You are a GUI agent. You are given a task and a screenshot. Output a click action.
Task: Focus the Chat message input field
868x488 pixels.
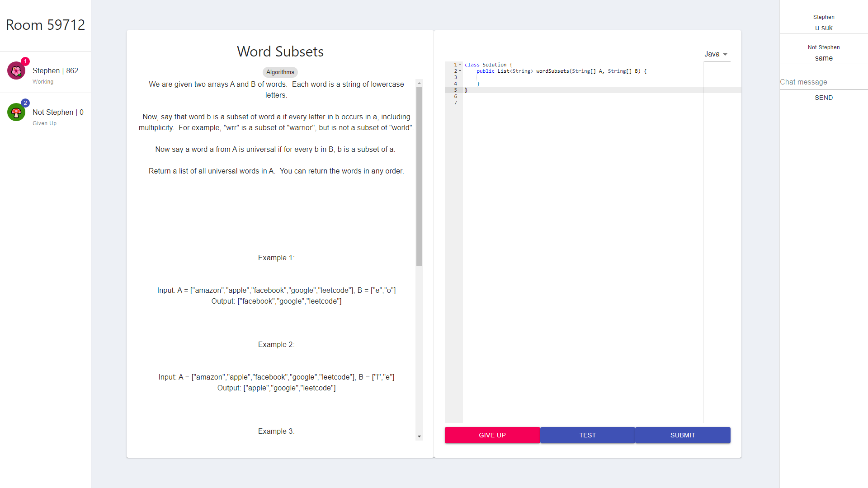[823, 82]
